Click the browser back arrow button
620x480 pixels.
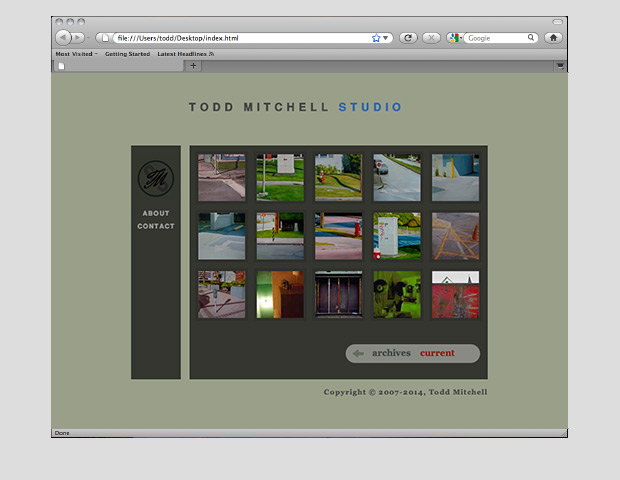tap(62, 38)
